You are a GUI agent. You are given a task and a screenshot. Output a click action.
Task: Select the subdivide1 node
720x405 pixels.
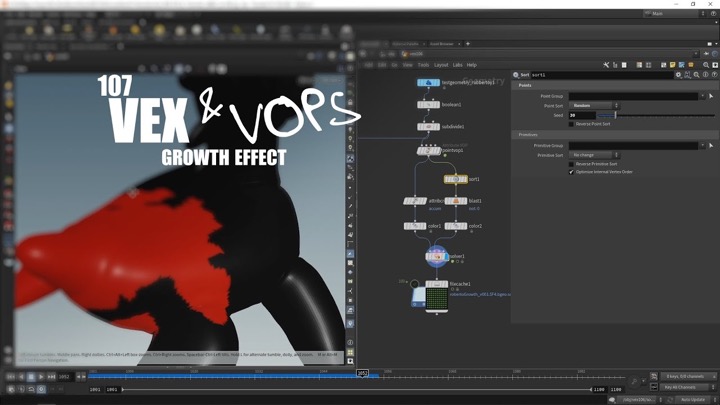point(428,127)
